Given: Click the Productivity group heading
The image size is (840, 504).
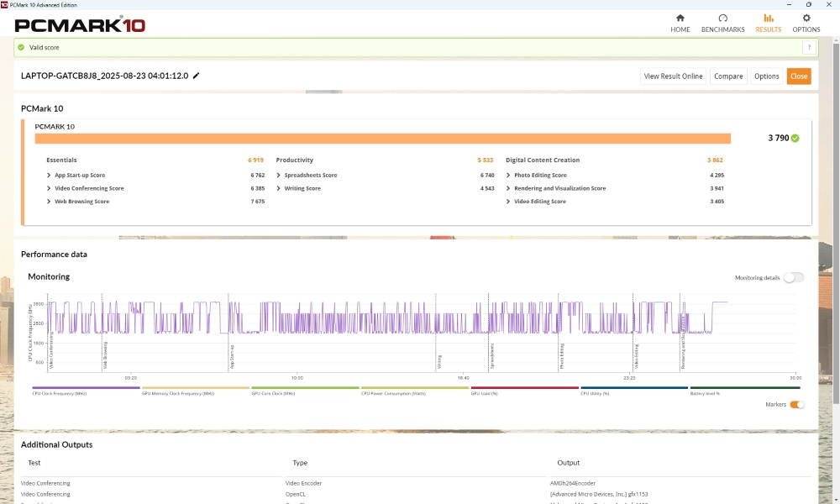Looking at the screenshot, I should [x=295, y=160].
